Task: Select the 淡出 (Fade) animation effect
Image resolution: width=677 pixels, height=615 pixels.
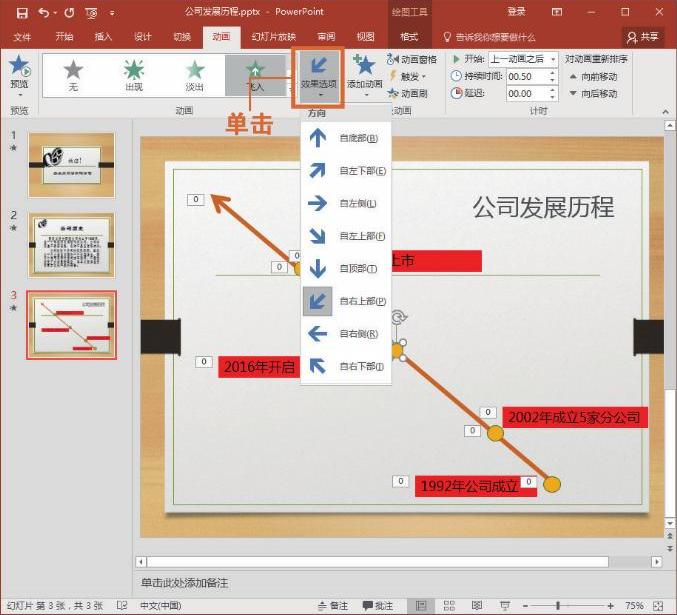Action: click(195, 75)
